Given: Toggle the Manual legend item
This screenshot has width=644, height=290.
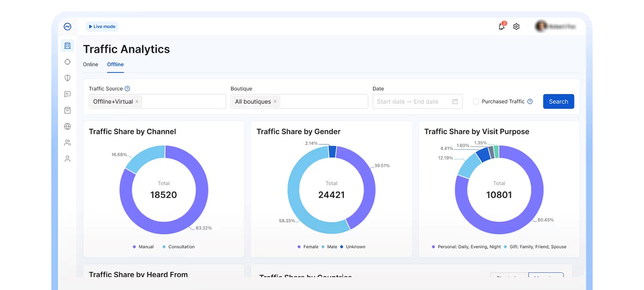Looking at the screenshot, I should [x=143, y=247].
